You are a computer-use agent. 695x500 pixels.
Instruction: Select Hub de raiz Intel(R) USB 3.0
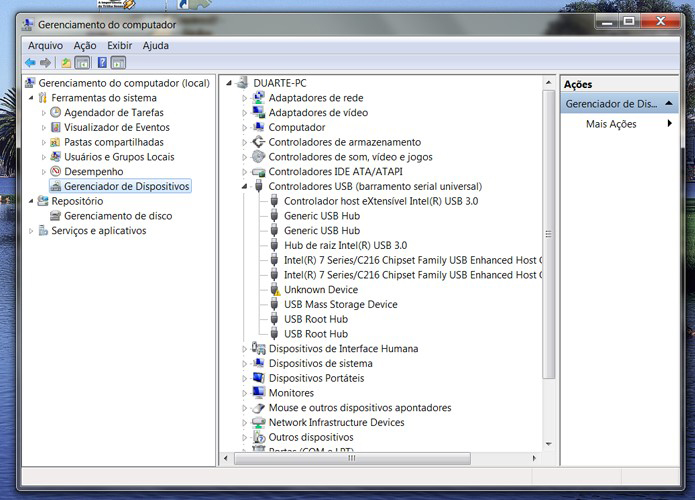click(x=345, y=246)
